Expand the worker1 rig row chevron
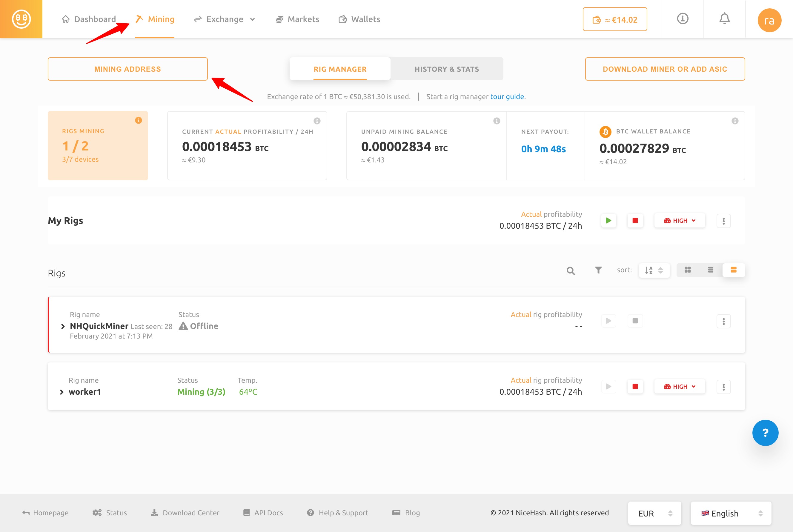Viewport: 793px width, 532px height. [x=62, y=392]
